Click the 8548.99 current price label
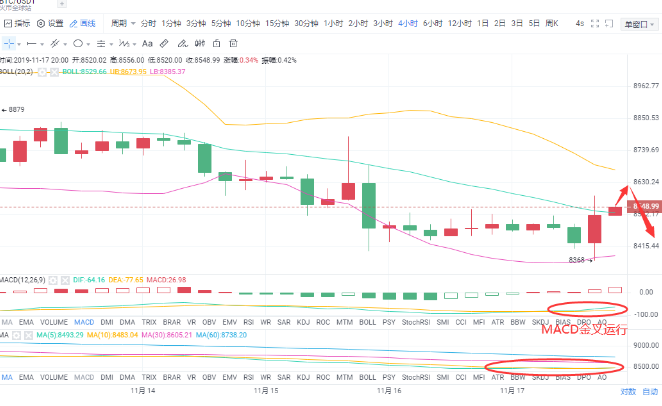662x406 pixels. (x=645, y=206)
